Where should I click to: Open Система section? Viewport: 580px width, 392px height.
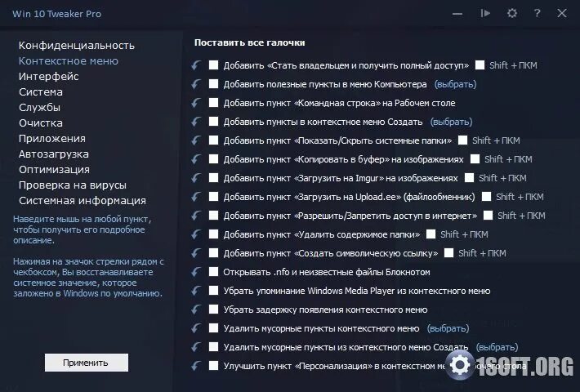[41, 92]
